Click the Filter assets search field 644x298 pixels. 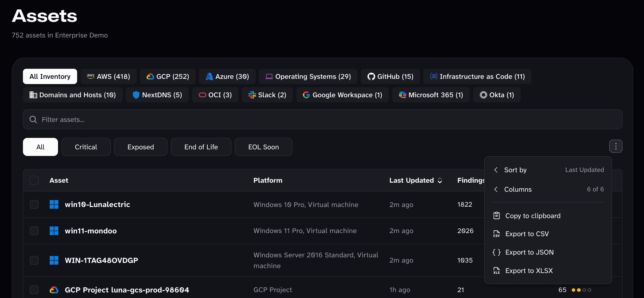click(322, 119)
